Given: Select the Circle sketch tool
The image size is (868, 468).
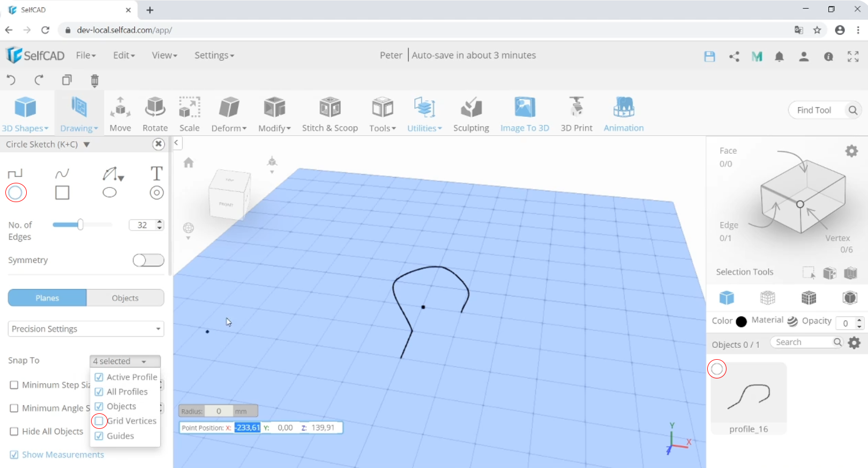Looking at the screenshot, I should point(16,192).
